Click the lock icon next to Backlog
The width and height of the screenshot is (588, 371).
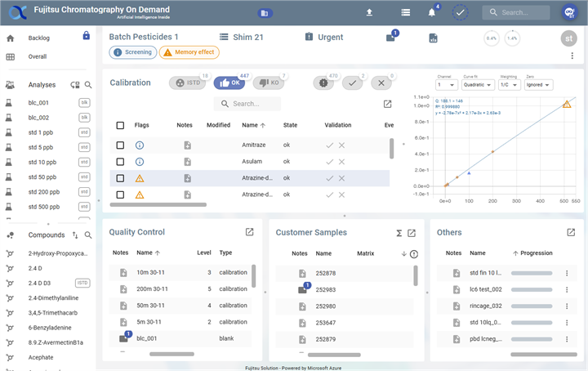(x=87, y=36)
